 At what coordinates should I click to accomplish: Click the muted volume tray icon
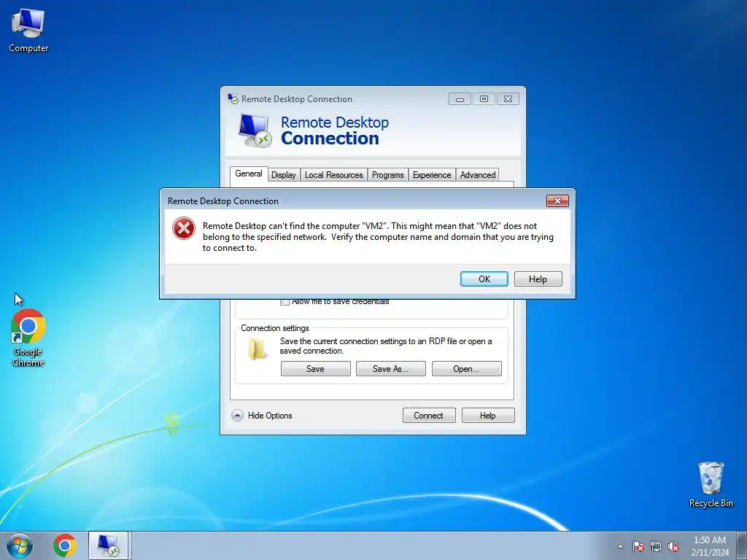point(673,546)
